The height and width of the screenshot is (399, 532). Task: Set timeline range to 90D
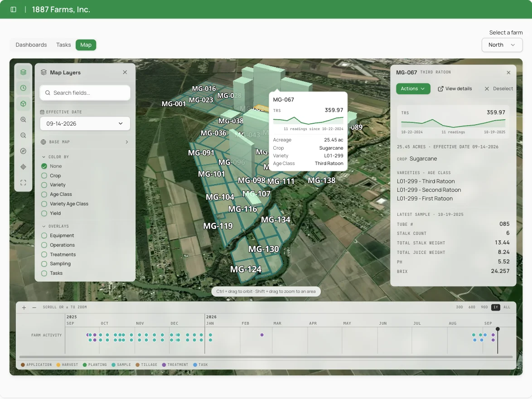click(484, 307)
